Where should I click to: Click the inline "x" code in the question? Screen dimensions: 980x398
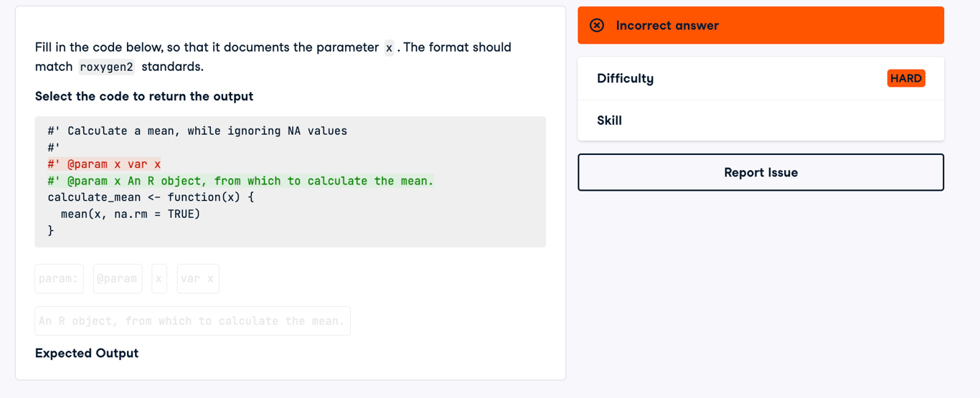pos(389,48)
